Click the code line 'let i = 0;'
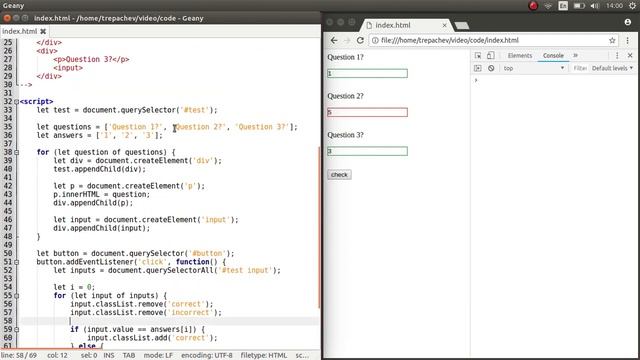Viewport: 640px width, 360px height. click(74, 287)
